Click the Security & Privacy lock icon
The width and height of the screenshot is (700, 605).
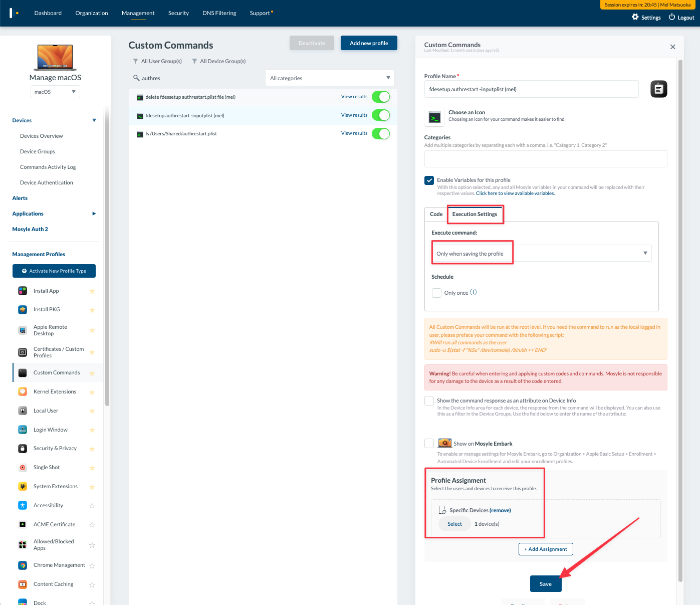click(x=23, y=449)
